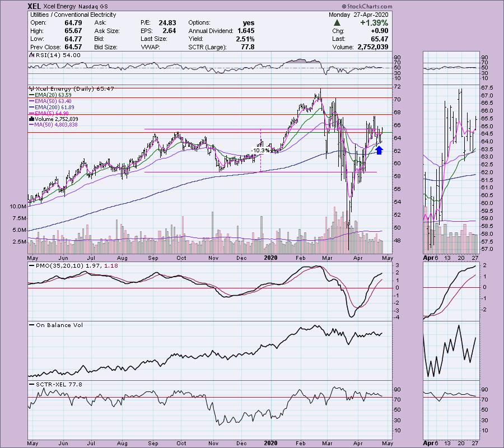Screen dimensions: 504x448
Task: Click the EPS value 2.64
Action: click(x=169, y=31)
